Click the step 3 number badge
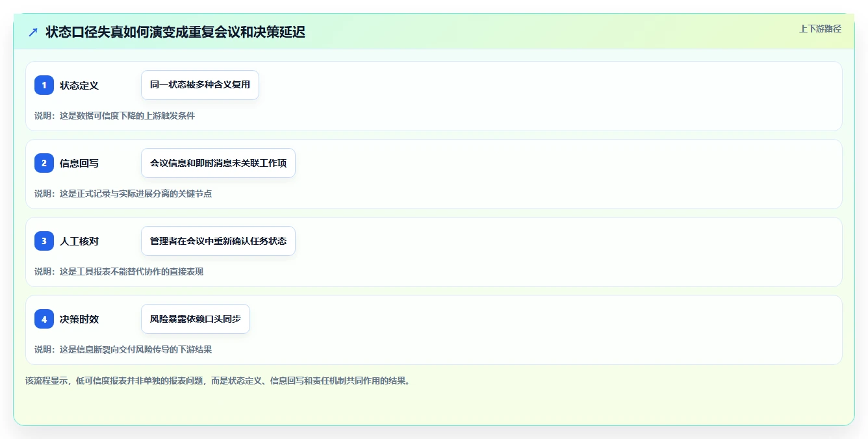The image size is (868, 439). 44,241
